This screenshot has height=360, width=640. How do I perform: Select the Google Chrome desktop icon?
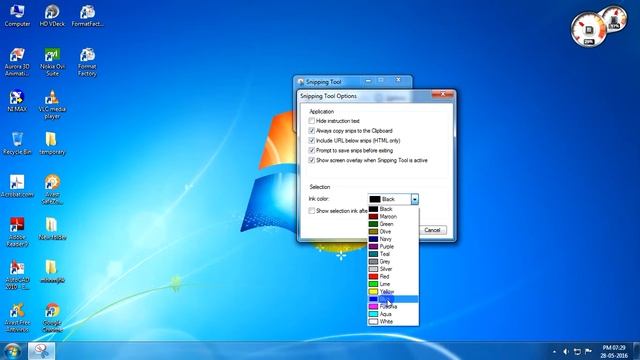coord(52,318)
